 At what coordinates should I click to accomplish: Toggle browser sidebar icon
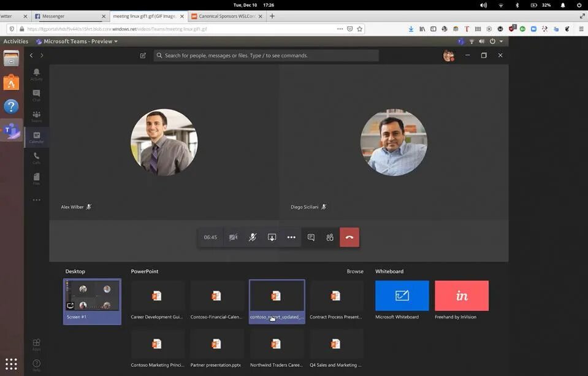433,29
